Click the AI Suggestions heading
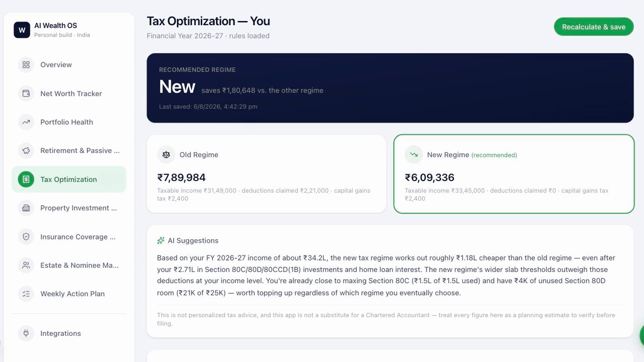Screen dimensions: 644x362 (x=193, y=241)
